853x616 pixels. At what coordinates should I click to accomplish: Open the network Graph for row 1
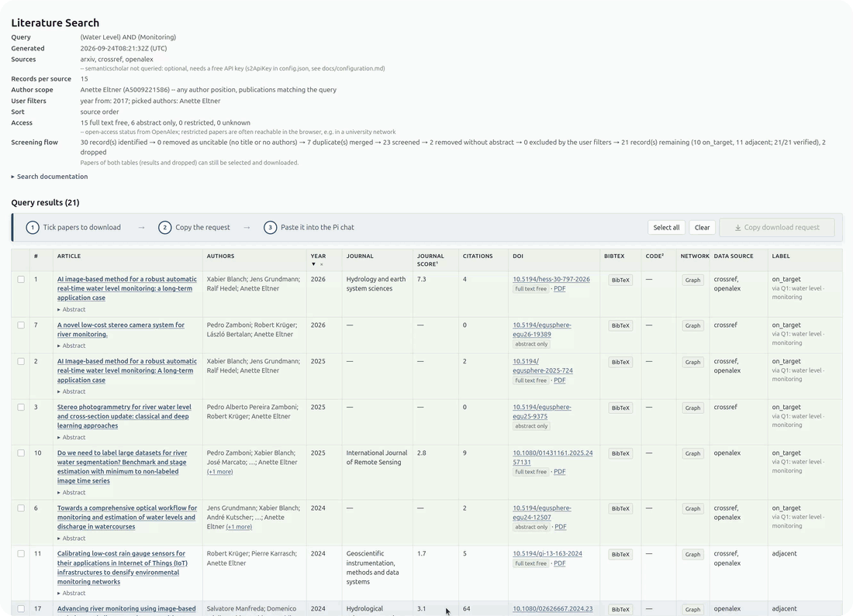tap(692, 280)
